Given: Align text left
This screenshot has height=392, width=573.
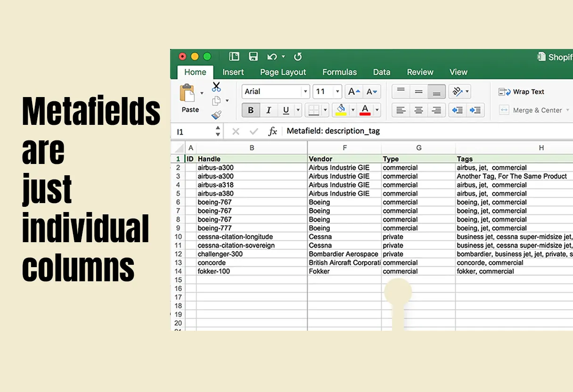Looking at the screenshot, I should pyautogui.click(x=401, y=110).
